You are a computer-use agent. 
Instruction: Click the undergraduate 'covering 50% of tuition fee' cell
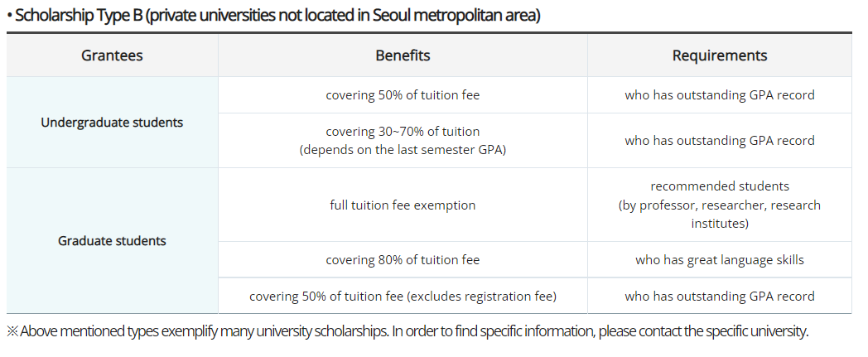coord(403,95)
